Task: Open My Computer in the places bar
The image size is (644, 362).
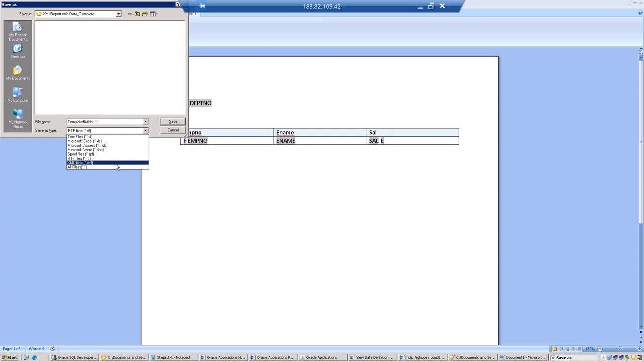Action: [18, 95]
